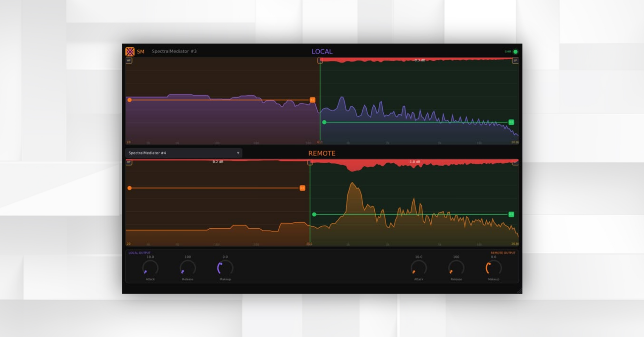Click the Local -0.3 dB gain reduction readout
The width and height of the screenshot is (644, 337).
pyautogui.click(x=419, y=60)
